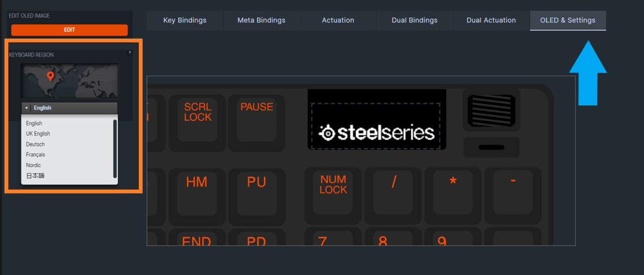Click the SteelSeries logo on the OLED display

tap(376, 132)
